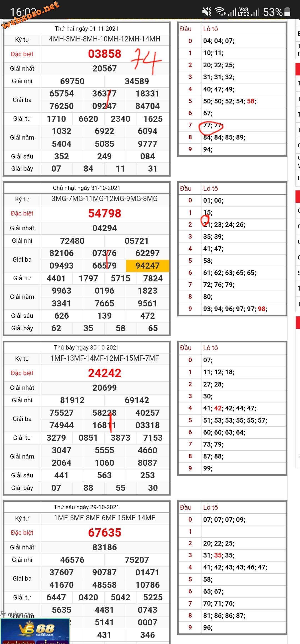Viewport: 300px width, 644px height.
Task: Click second prize number 72480
Action: coord(72,241)
